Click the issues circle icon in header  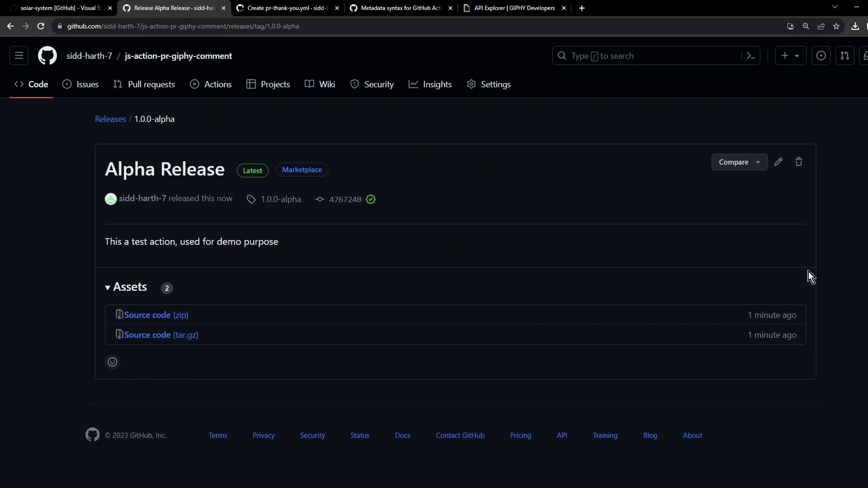(821, 56)
